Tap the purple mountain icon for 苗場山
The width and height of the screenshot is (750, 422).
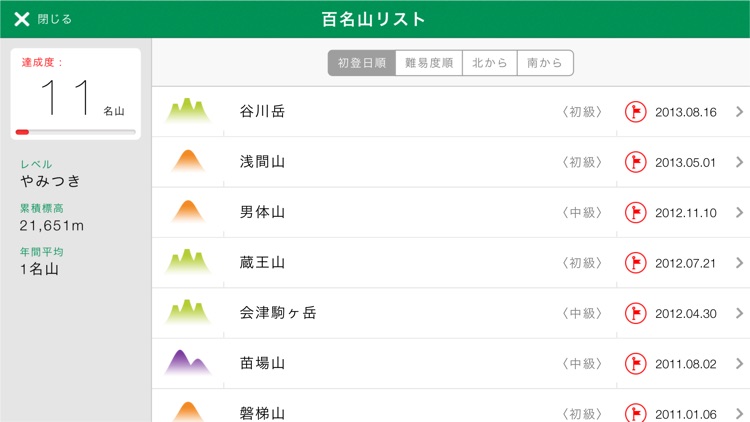(x=188, y=363)
